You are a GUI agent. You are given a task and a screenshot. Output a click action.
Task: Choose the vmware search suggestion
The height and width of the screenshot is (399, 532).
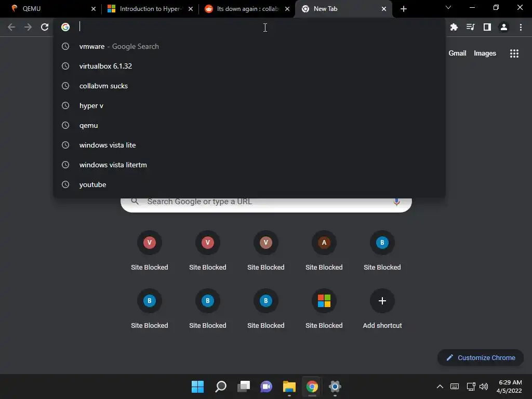click(249, 46)
